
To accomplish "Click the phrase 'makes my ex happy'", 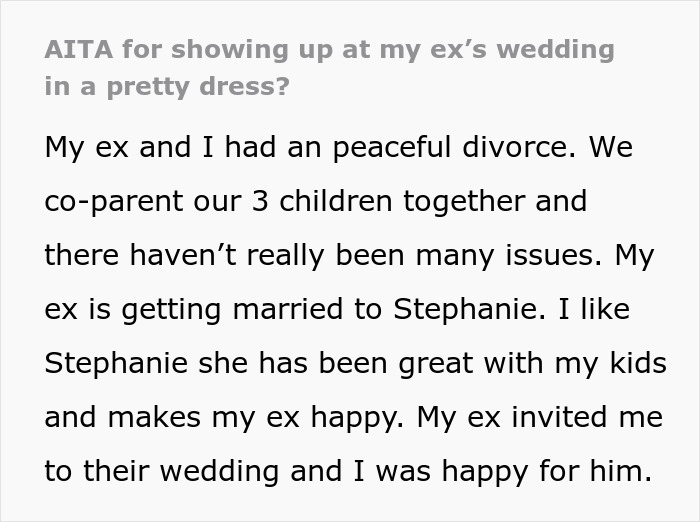I will [x=255, y=417].
